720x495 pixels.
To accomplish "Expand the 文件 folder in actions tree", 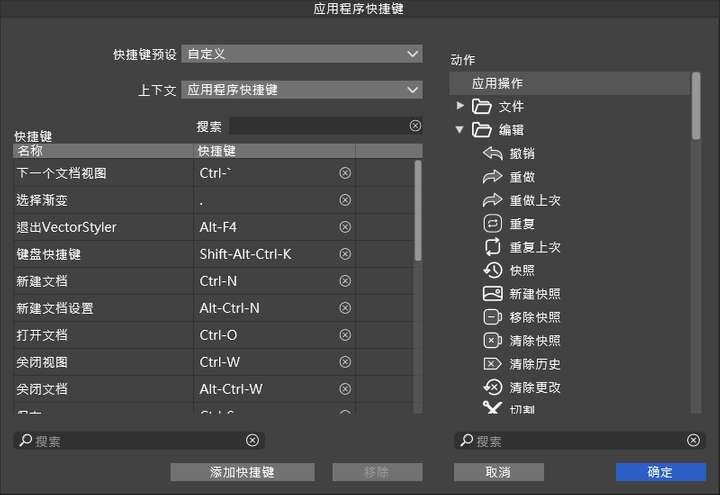I will 460,106.
